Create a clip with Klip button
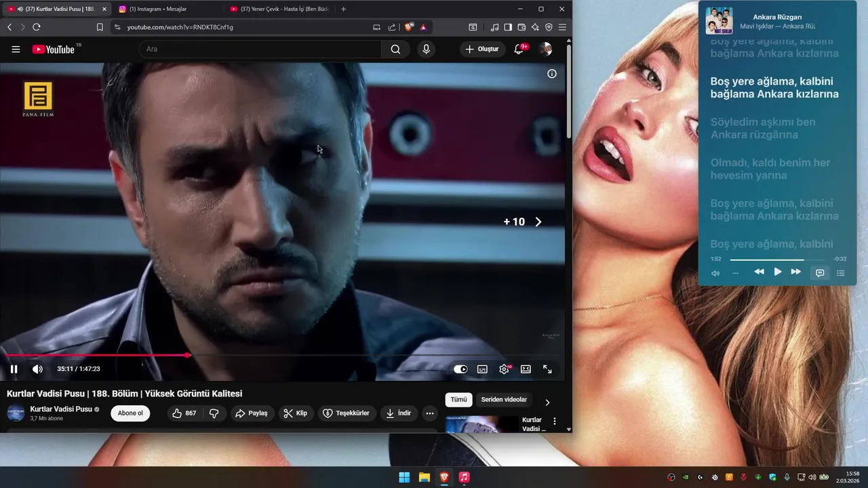This screenshot has width=868, height=488. pyautogui.click(x=296, y=413)
